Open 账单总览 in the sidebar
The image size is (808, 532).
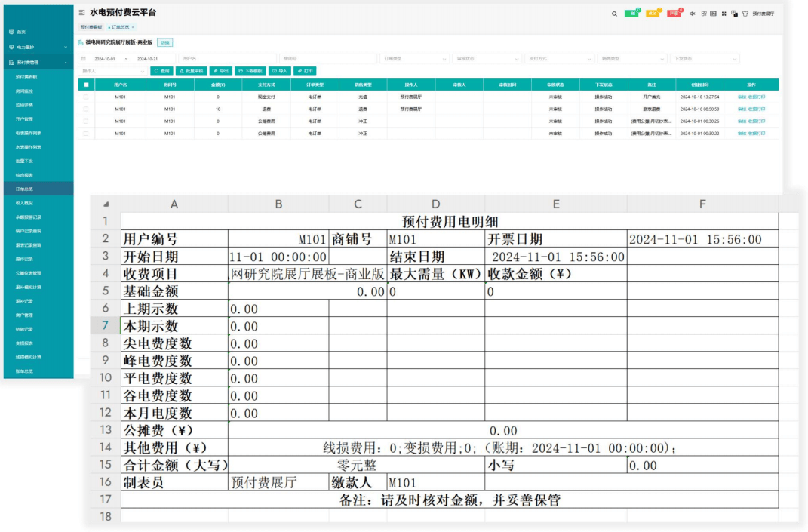(x=24, y=371)
